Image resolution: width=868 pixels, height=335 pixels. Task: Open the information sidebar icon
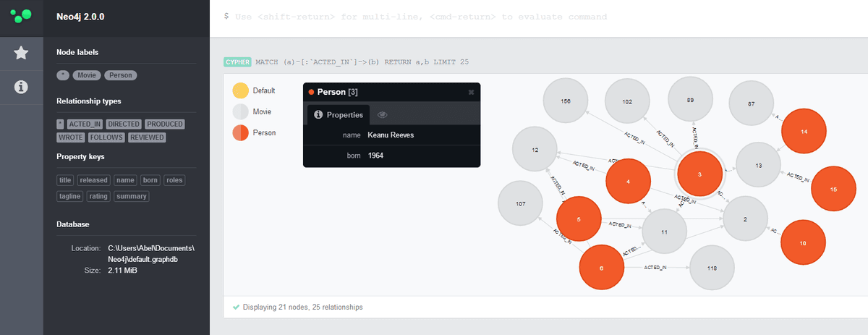click(x=22, y=87)
